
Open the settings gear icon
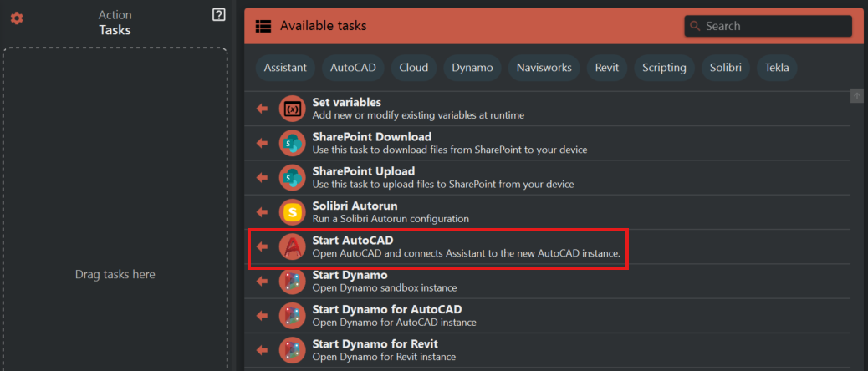point(18,18)
